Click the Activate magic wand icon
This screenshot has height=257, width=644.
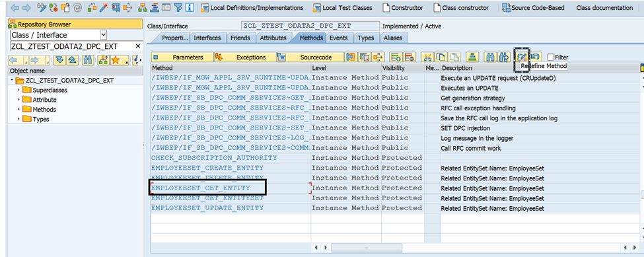104,7
